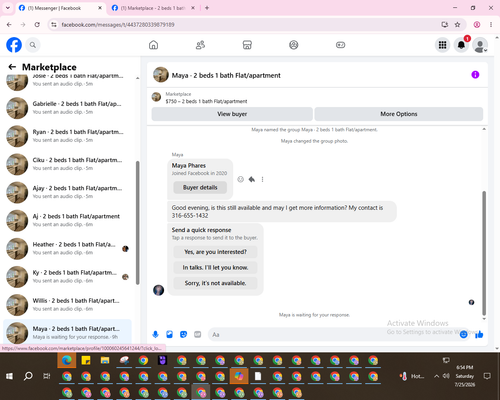Click the browser back button
Image resolution: width=500 pixels, height=400 pixels.
pos(9,24)
